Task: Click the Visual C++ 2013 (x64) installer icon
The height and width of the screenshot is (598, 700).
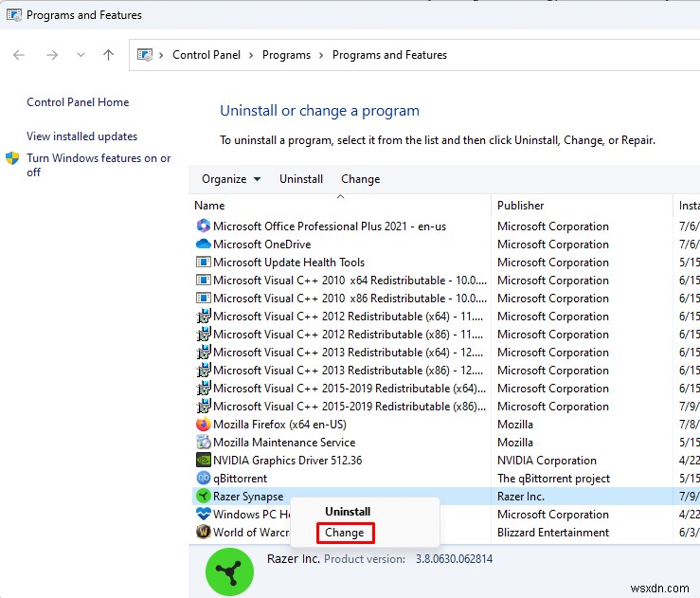Action: click(203, 352)
